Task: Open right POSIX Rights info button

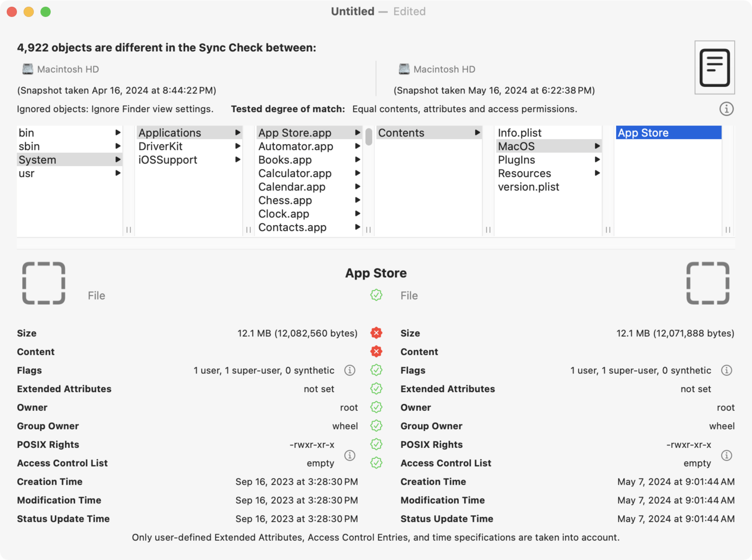Action: coord(727,455)
